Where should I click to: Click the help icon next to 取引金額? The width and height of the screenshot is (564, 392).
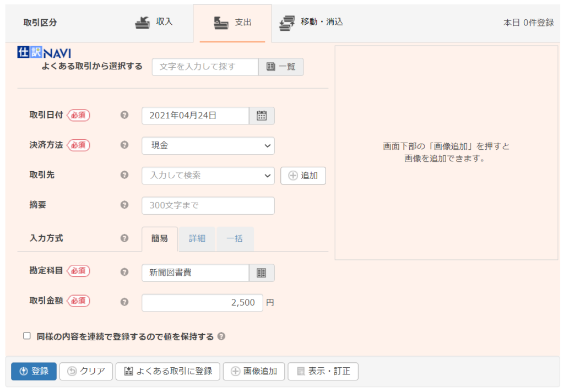pyautogui.click(x=124, y=302)
